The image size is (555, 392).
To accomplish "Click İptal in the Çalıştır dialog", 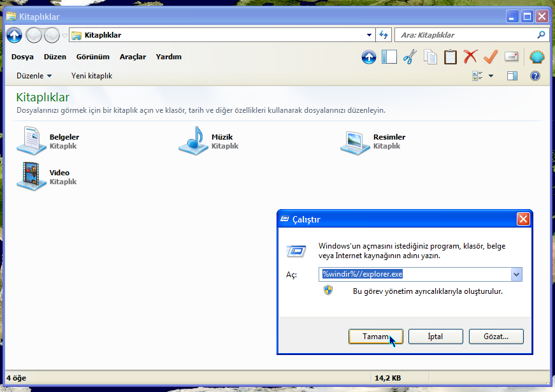I will click(x=435, y=337).
